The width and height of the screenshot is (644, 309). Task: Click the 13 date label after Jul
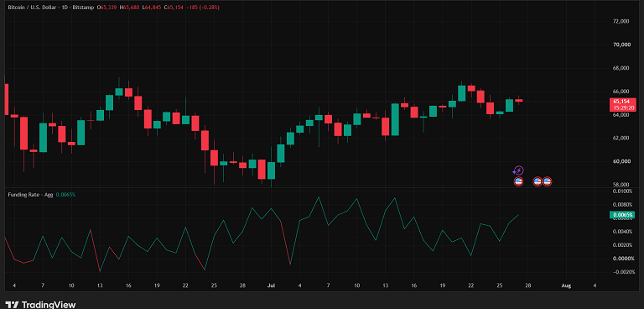[x=385, y=285]
